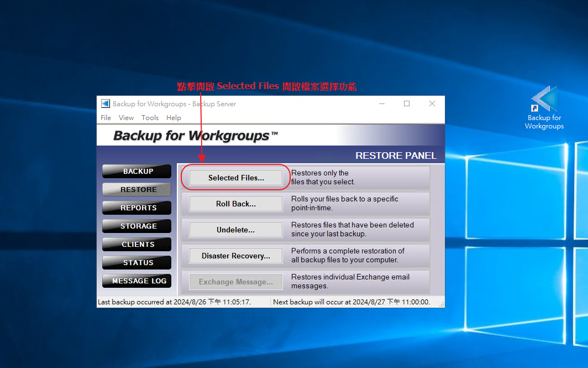
Task: Open the Help menu
Action: coord(174,118)
